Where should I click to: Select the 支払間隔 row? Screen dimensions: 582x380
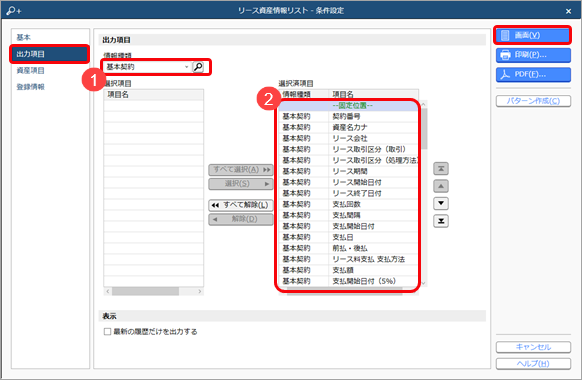(x=348, y=215)
